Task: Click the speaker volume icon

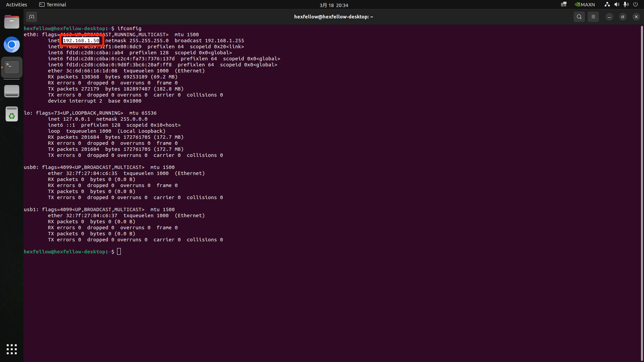Action: point(616,5)
